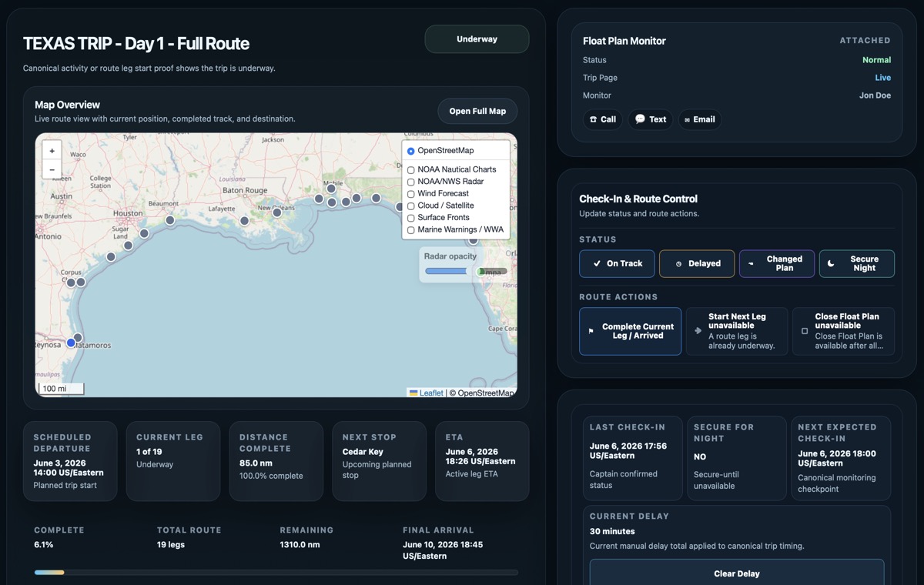Click the Current Leg 1 of 19 card
This screenshot has width=924, height=585.
pyautogui.click(x=173, y=461)
